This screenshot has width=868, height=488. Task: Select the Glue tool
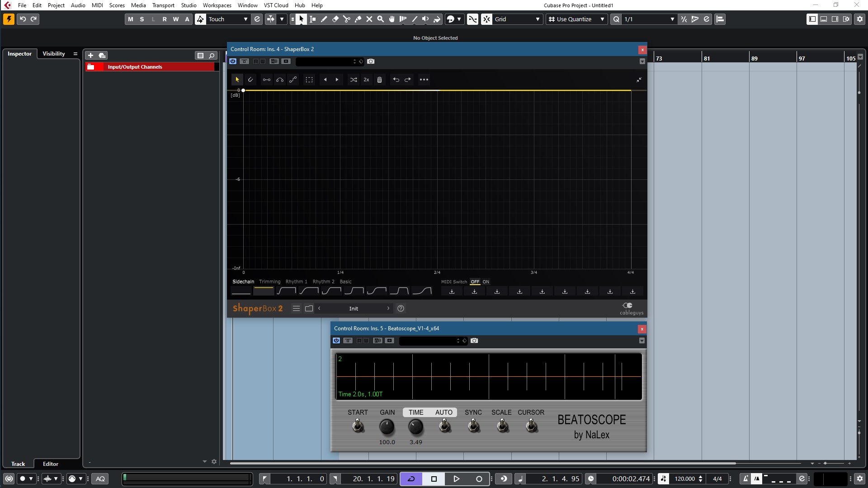click(x=358, y=19)
